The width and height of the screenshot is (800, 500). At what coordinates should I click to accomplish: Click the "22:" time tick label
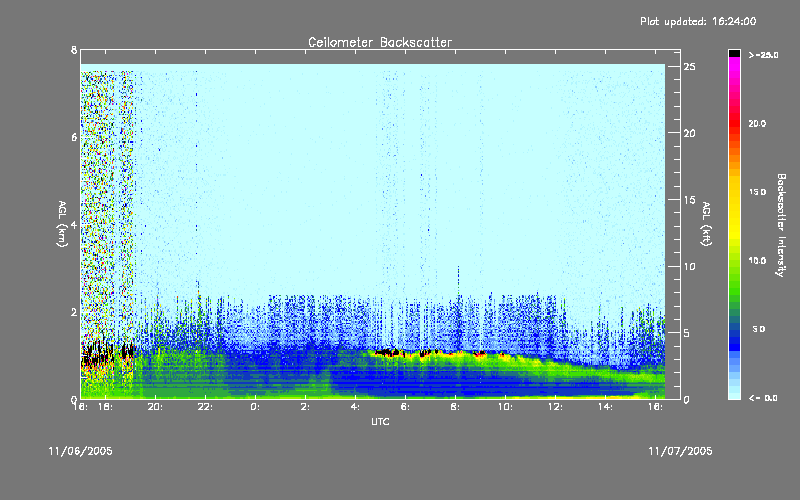(x=205, y=407)
